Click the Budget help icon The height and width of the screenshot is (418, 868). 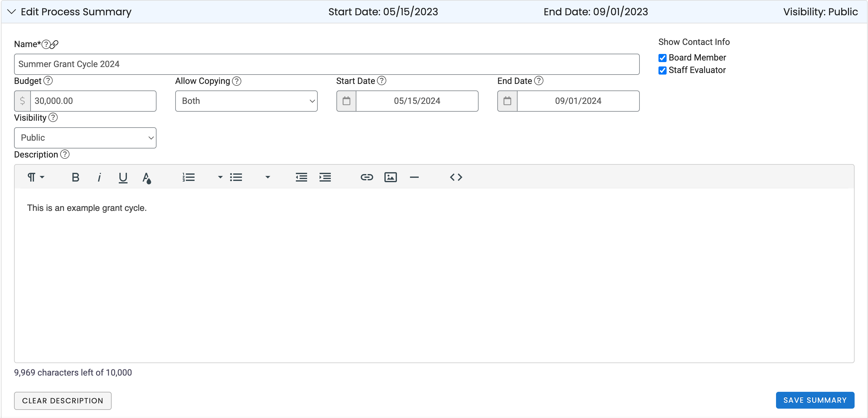coord(48,80)
